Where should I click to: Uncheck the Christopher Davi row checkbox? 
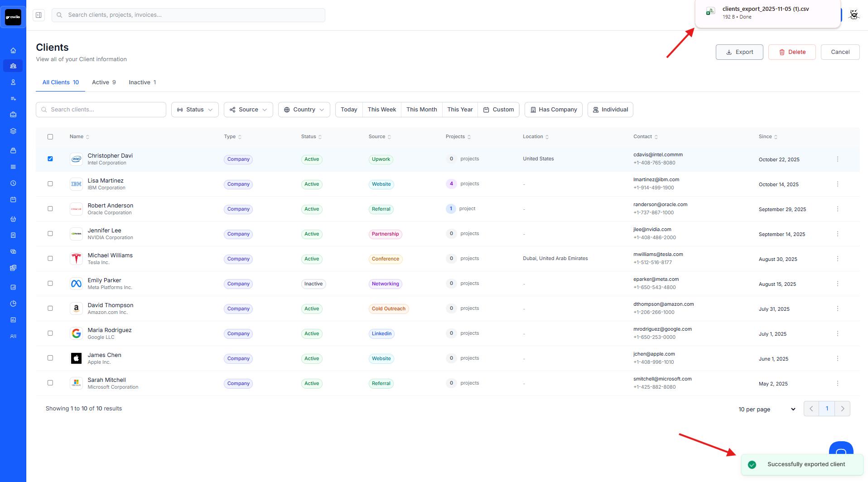(50, 159)
